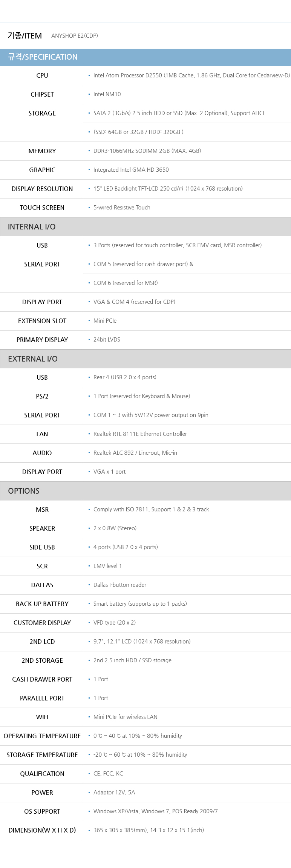Click the Mini PCIe for wireless LAN text
This screenshot has height=868, width=291.
[126, 717]
